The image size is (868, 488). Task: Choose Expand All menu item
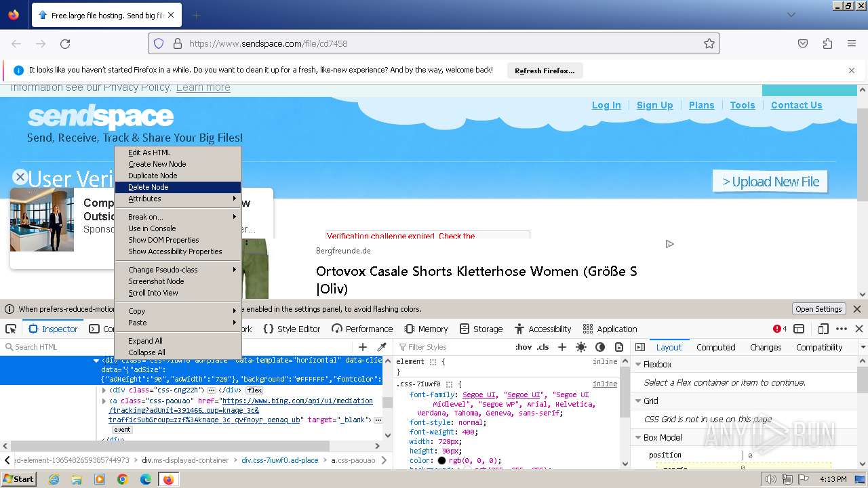coord(178,341)
